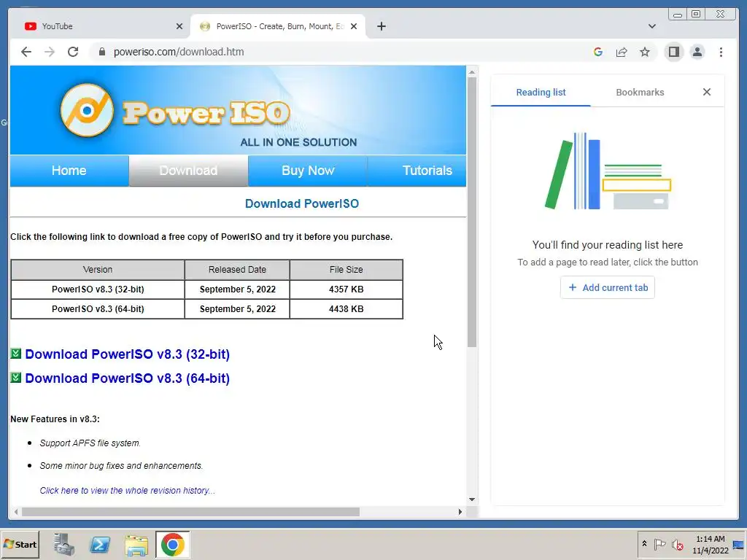Image resolution: width=747 pixels, height=560 pixels.
Task: Click the PowerISO disc logo
Action: click(x=87, y=111)
